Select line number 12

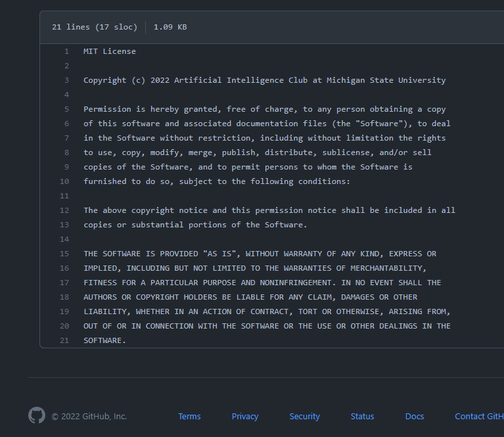coord(64,210)
